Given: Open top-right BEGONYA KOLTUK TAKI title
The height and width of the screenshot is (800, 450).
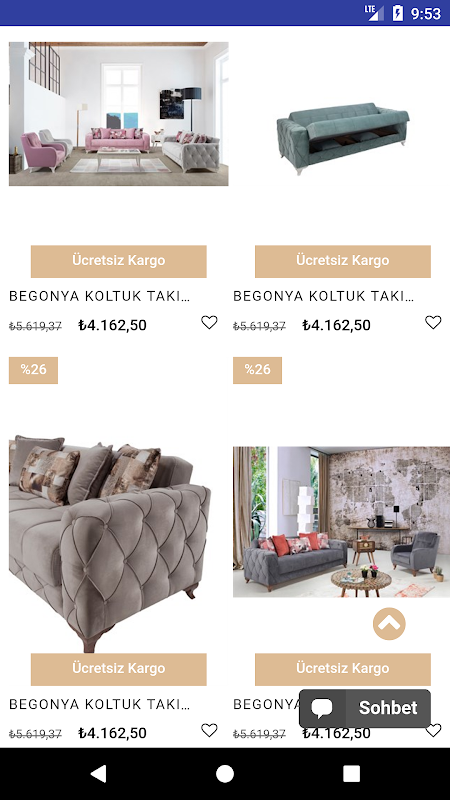Looking at the screenshot, I should tap(323, 296).
